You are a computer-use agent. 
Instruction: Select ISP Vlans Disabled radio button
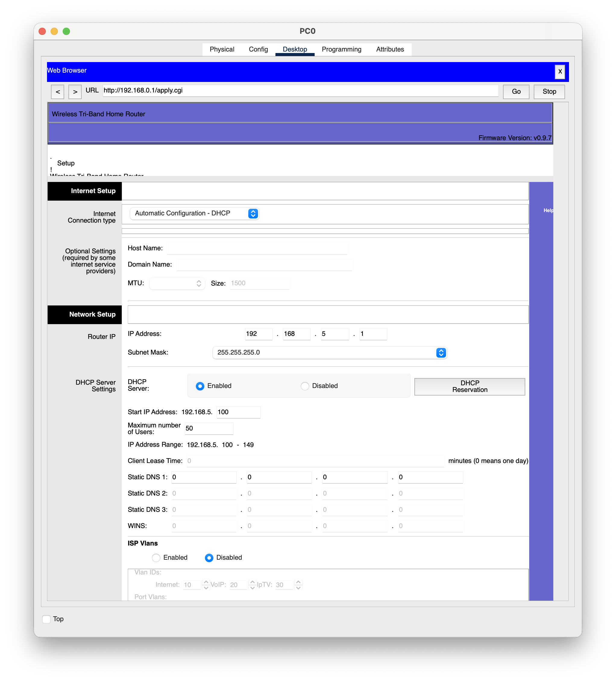209,558
